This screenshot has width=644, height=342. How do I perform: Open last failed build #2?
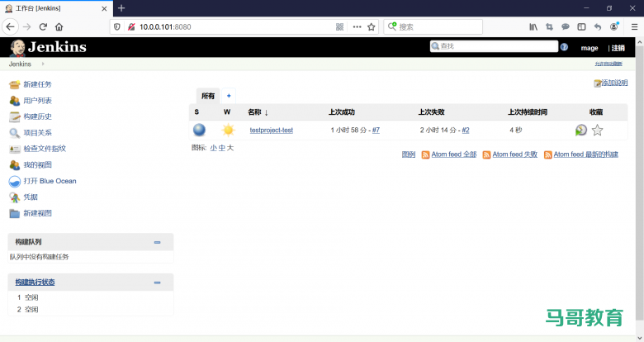coord(466,131)
